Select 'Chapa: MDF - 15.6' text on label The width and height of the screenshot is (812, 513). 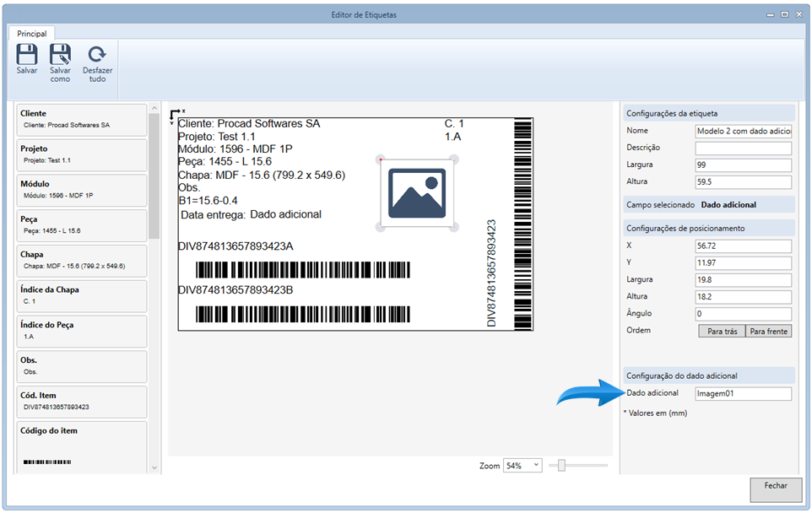point(262,175)
